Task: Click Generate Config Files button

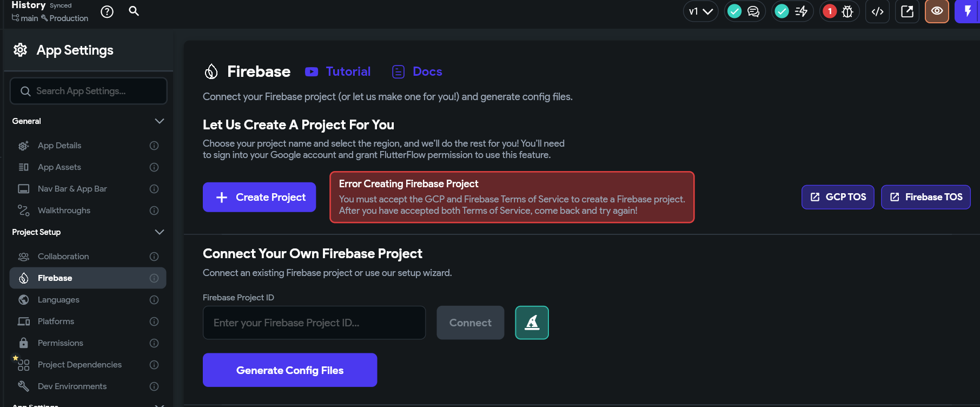Action: (x=290, y=370)
